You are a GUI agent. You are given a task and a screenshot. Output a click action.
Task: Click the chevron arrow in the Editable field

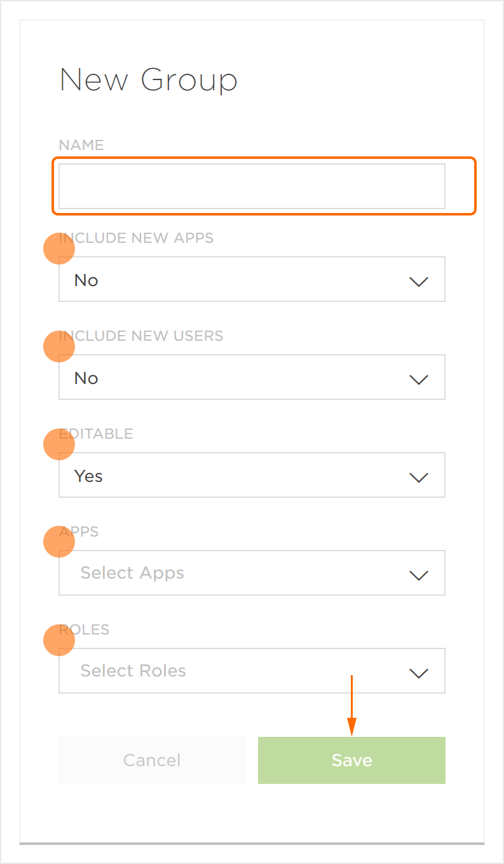[x=418, y=477]
